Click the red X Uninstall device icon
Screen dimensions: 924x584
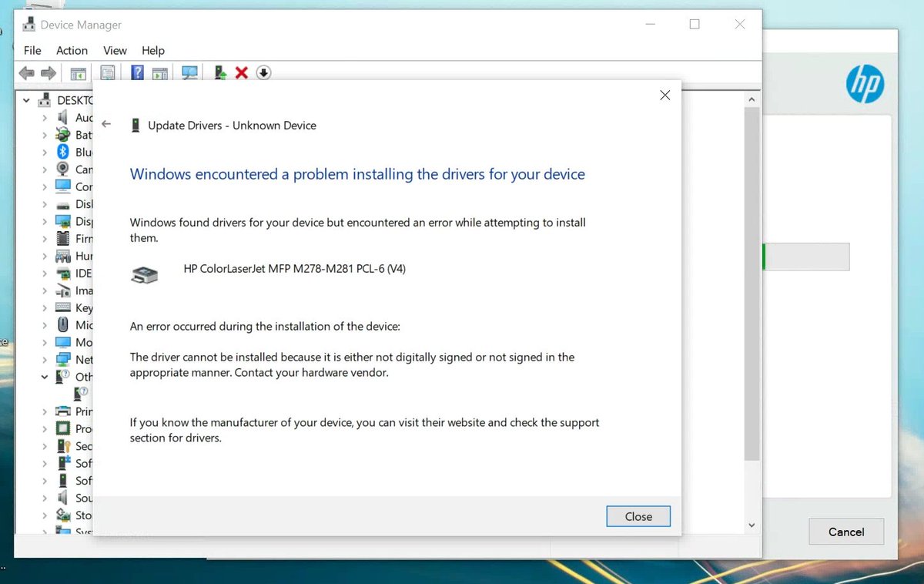[x=242, y=72]
